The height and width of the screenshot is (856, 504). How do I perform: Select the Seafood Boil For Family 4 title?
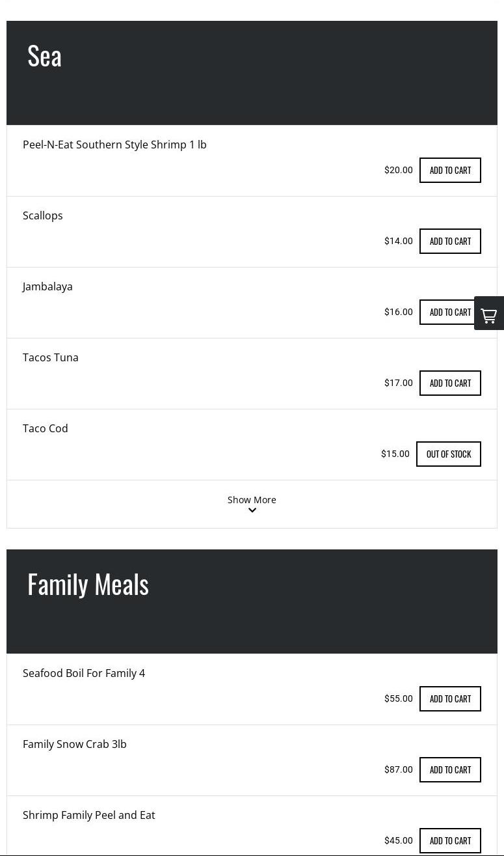[x=84, y=673]
